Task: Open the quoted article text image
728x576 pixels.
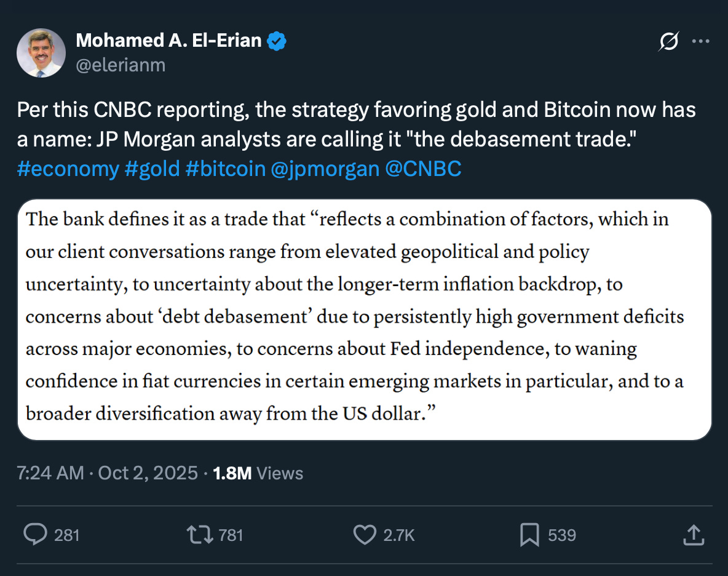Action: (x=364, y=319)
